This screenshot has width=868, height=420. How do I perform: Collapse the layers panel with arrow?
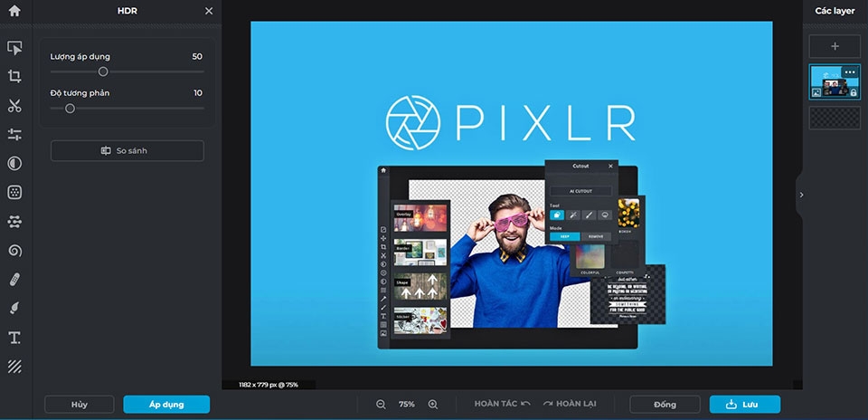pos(802,195)
